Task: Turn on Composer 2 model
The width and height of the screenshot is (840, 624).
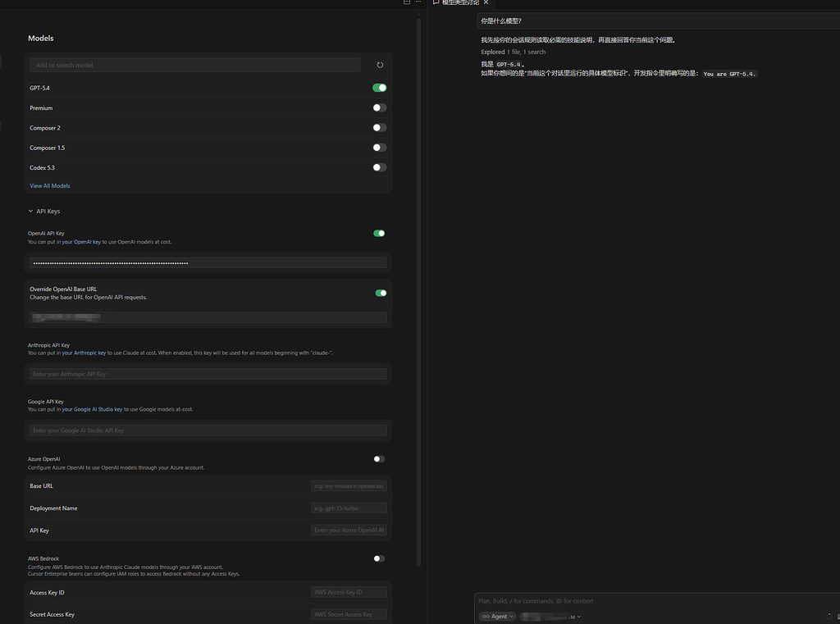Action: 379,127
